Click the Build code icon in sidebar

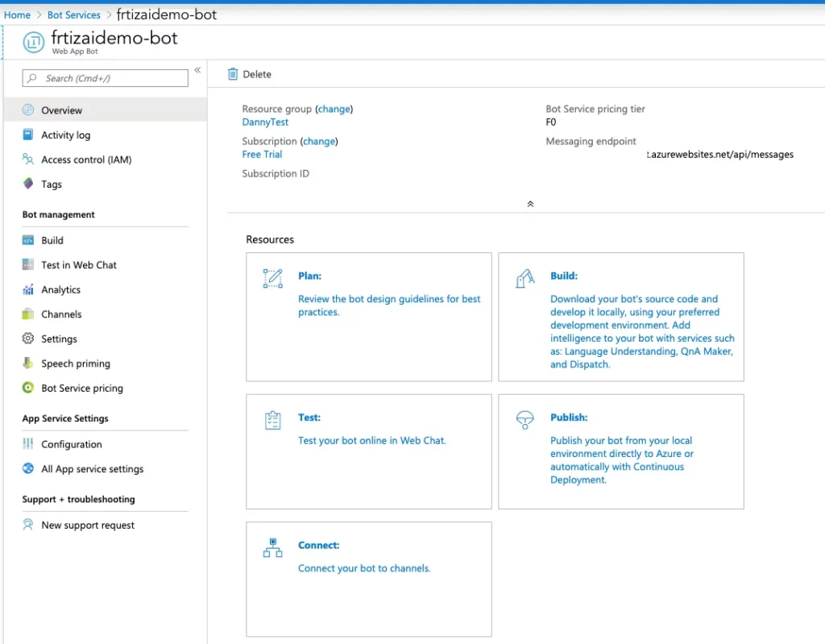pyautogui.click(x=28, y=240)
